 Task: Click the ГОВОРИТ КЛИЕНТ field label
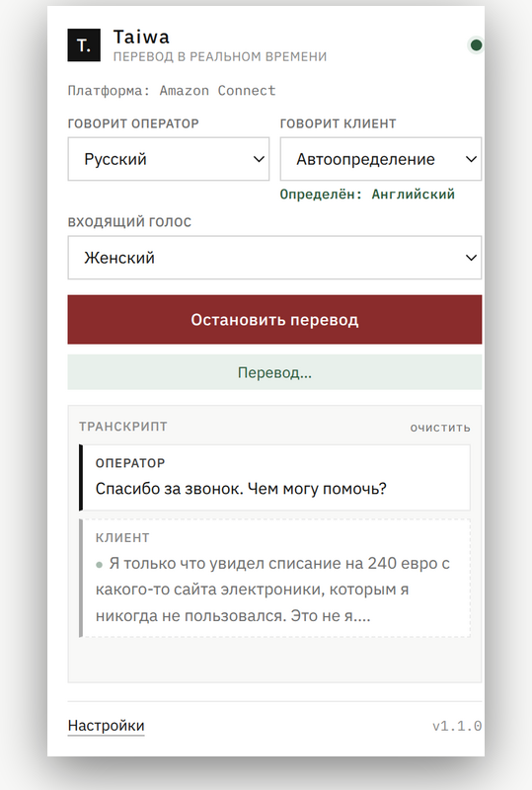[x=338, y=123]
